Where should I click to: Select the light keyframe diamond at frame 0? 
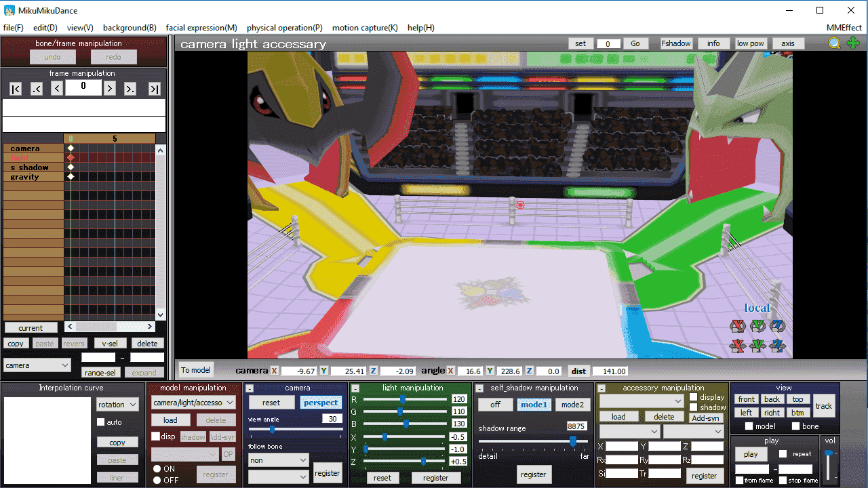[71, 157]
